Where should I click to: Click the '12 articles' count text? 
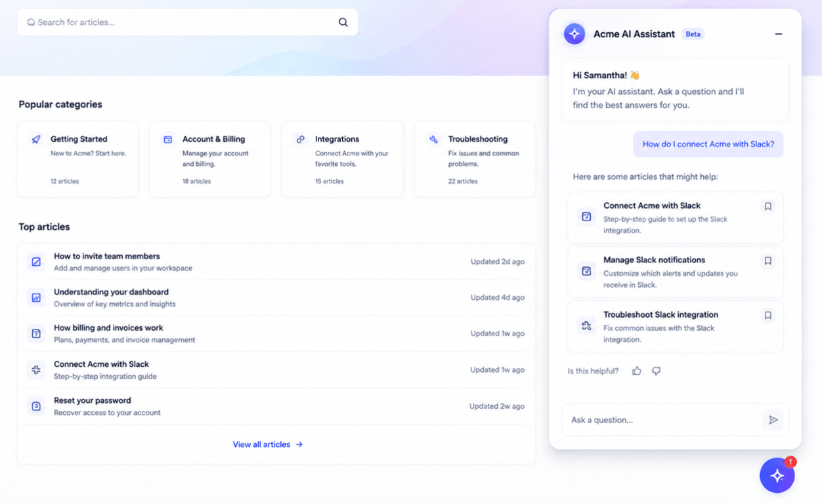click(x=64, y=181)
